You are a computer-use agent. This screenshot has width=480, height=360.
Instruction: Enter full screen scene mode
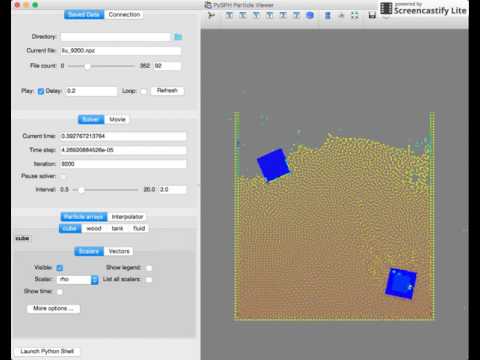[355, 15]
